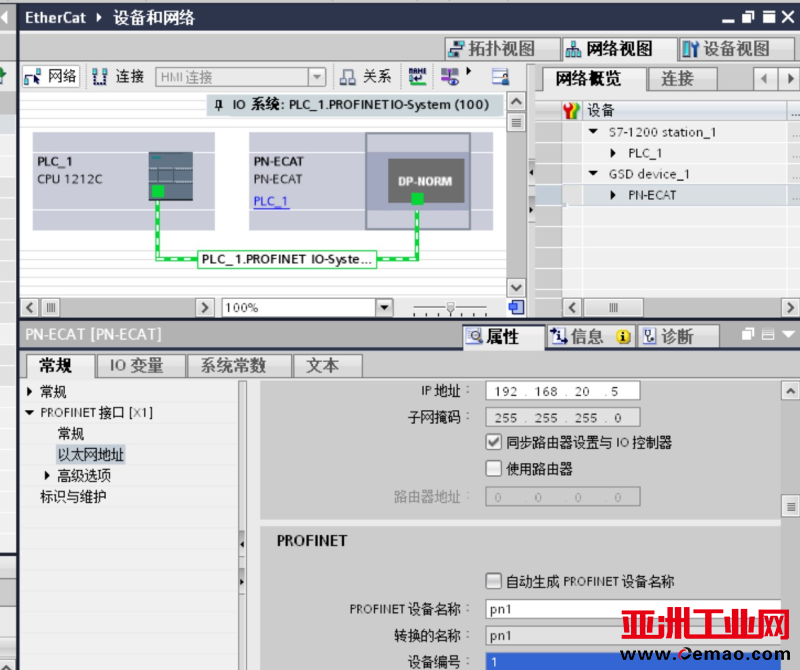Screen dimensions: 800x670
Task: Click the green PROFINET port on DP-NORM
Action: [x=417, y=198]
